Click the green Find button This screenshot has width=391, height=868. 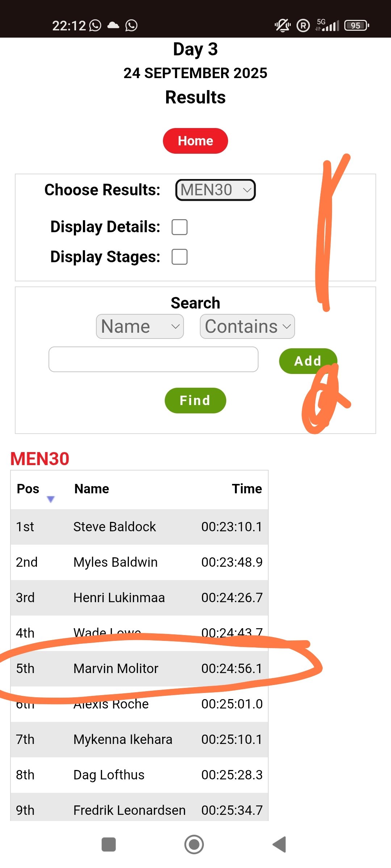195,400
